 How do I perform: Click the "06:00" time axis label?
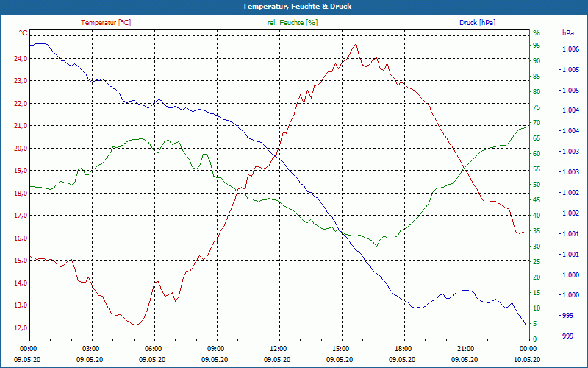tap(153, 349)
